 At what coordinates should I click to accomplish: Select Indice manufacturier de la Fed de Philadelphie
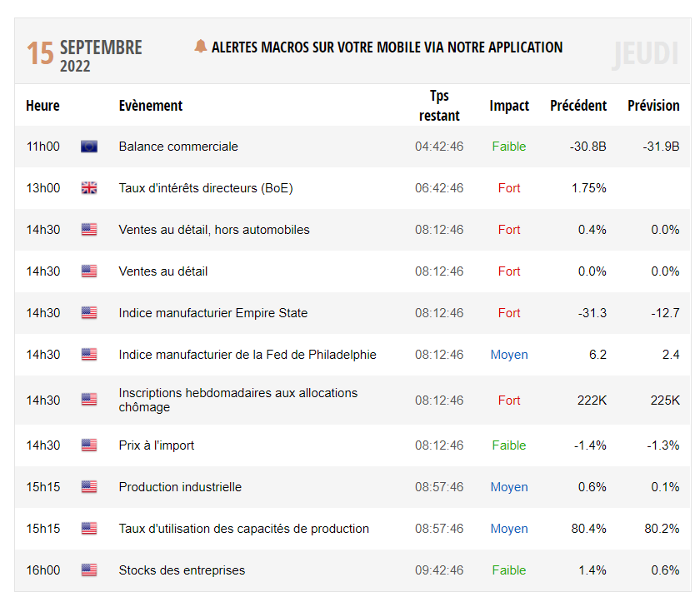[247, 355]
